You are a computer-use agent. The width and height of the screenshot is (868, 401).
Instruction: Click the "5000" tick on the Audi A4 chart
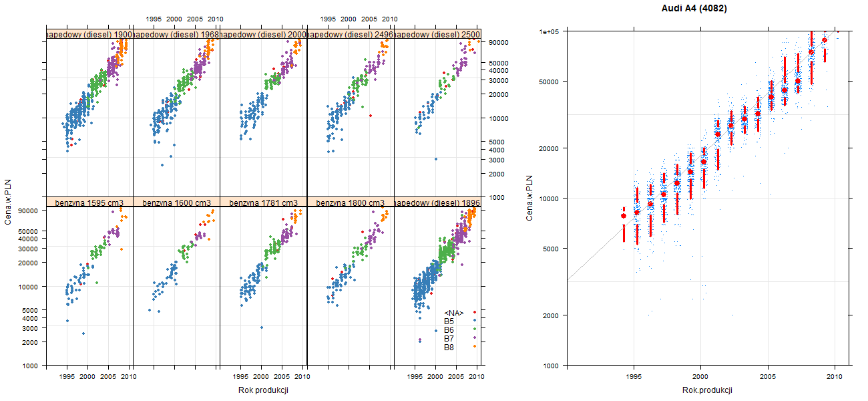pos(551,249)
